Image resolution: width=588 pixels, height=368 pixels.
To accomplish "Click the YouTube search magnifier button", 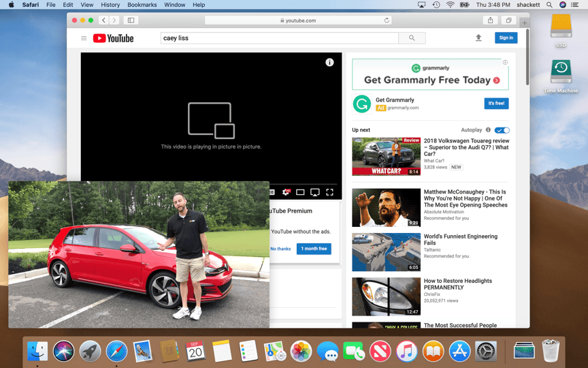I will [x=412, y=38].
